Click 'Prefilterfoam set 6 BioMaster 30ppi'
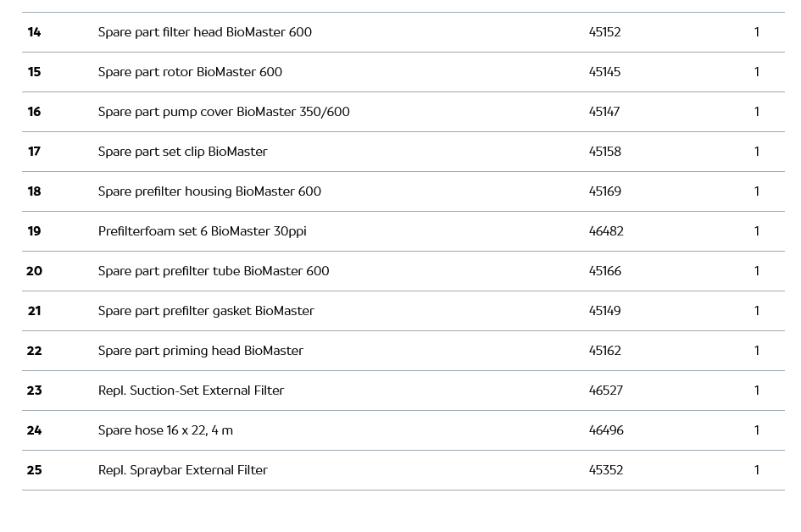This screenshot has width=801, height=532. click(202, 231)
